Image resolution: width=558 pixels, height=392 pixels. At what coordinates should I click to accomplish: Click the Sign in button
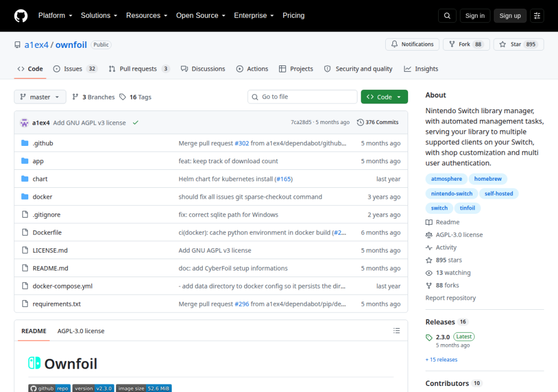[475, 16]
